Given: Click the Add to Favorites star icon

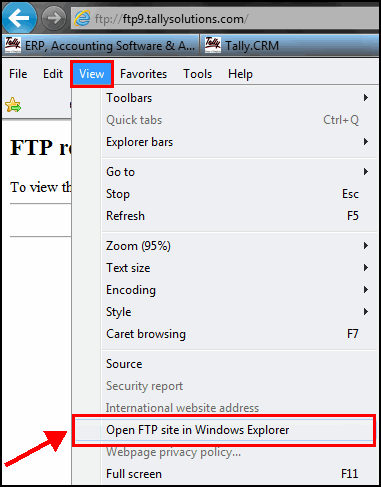Looking at the screenshot, I should click(x=13, y=105).
